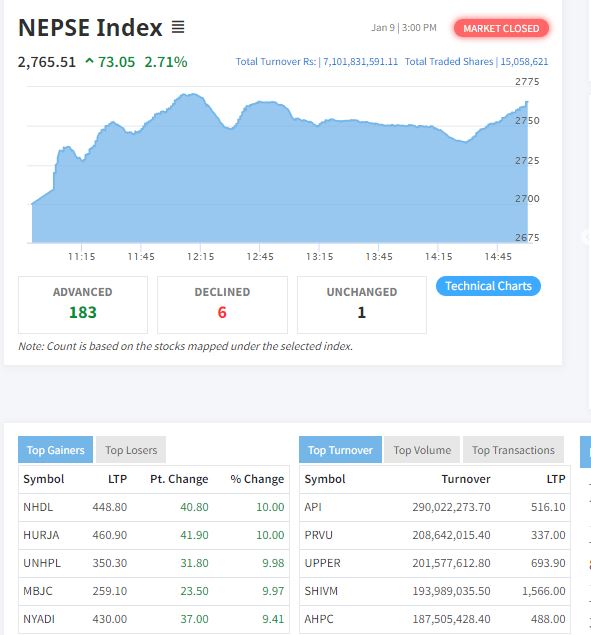Open SHIVM symbol in turnover table

[x=321, y=591]
